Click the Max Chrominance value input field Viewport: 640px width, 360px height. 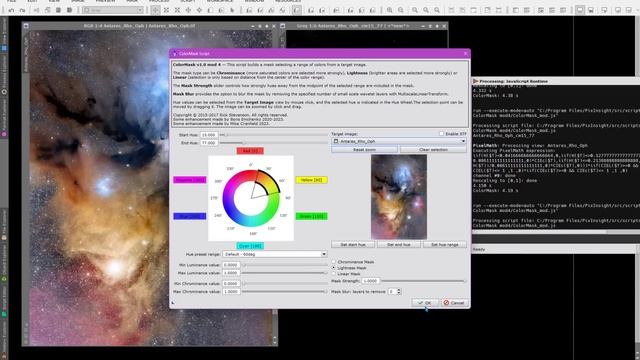pos(231,291)
